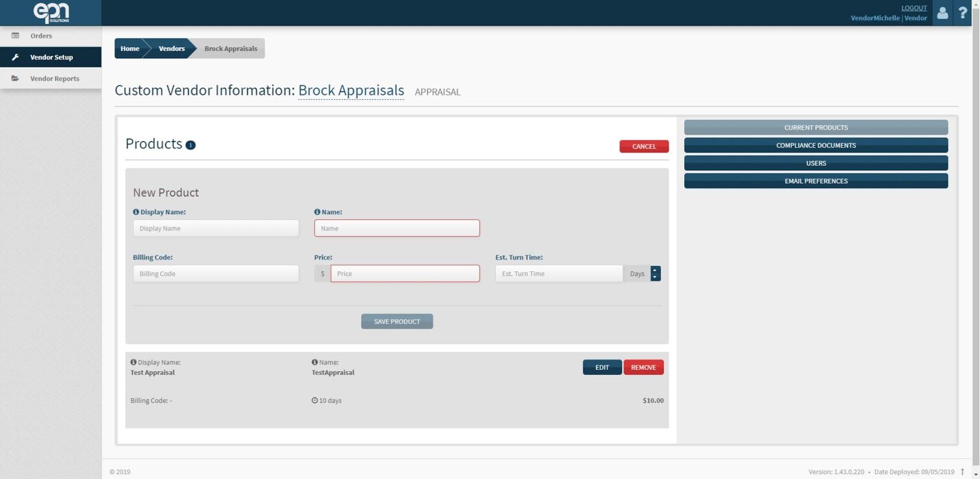
Task: Click info icon beside TestAppraisal name
Action: click(x=315, y=363)
